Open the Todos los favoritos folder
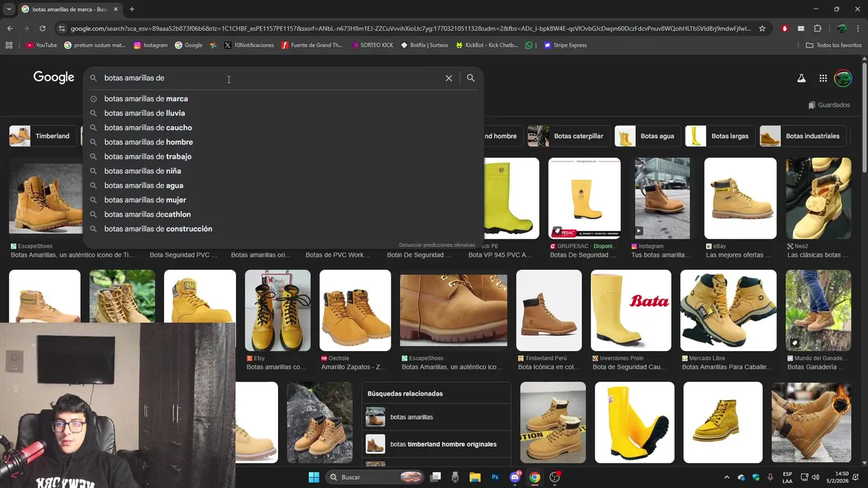Image resolution: width=868 pixels, height=488 pixels. pos(833,45)
